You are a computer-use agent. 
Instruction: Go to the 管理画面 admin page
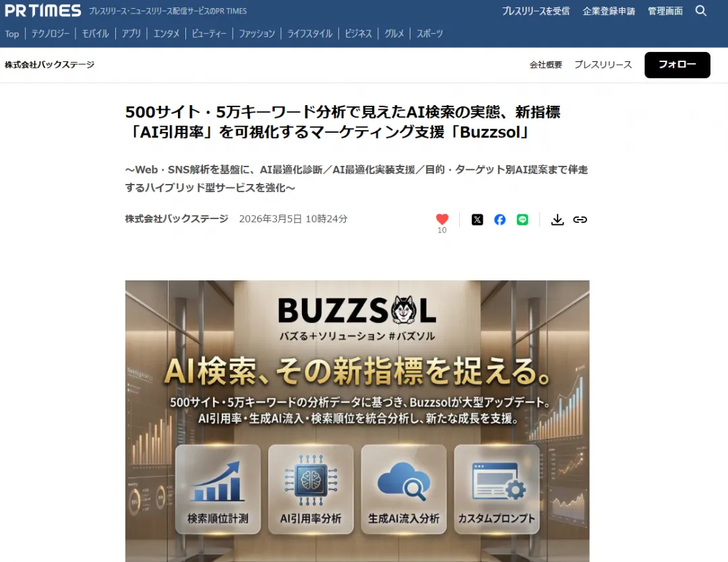coord(665,11)
